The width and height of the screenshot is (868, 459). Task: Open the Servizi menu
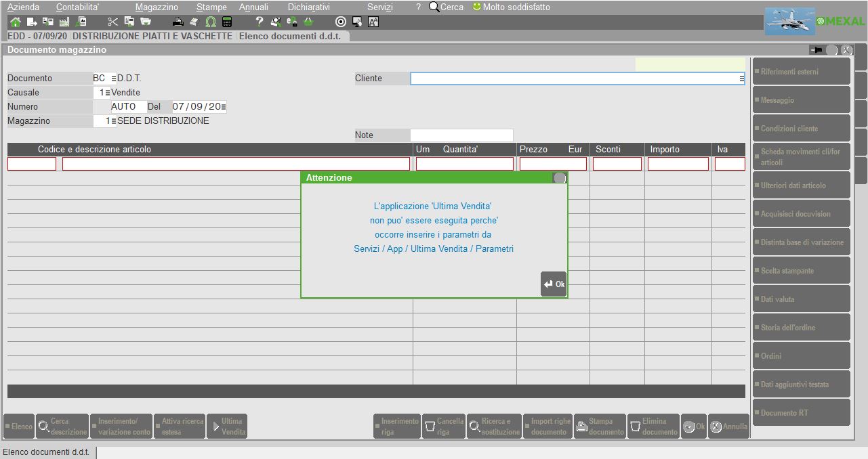pyautogui.click(x=379, y=7)
